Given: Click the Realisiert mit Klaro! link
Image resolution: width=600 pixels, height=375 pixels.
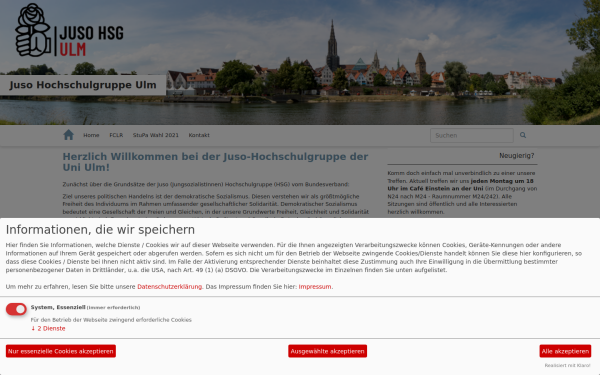Looking at the screenshot, I should (x=567, y=365).
